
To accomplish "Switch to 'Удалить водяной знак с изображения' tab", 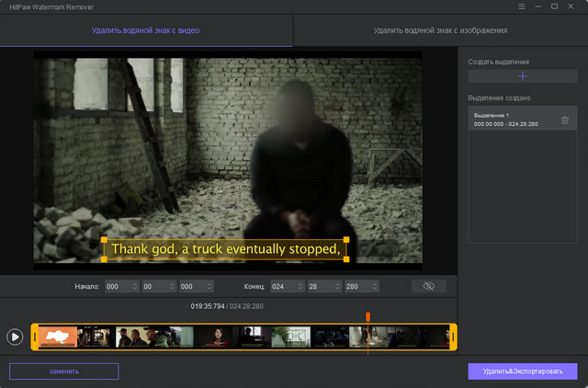I will pos(440,30).
